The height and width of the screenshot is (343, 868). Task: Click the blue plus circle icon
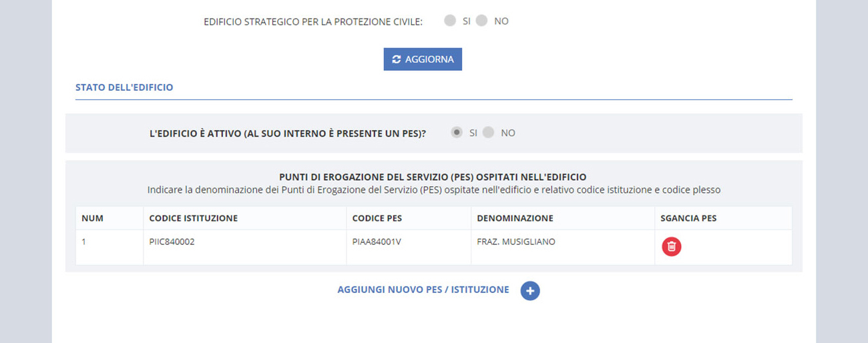(529, 291)
